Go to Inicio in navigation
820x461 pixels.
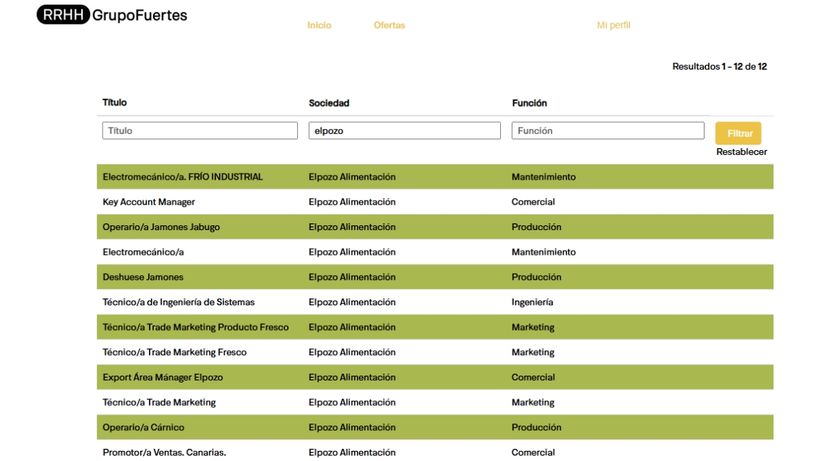coord(319,25)
